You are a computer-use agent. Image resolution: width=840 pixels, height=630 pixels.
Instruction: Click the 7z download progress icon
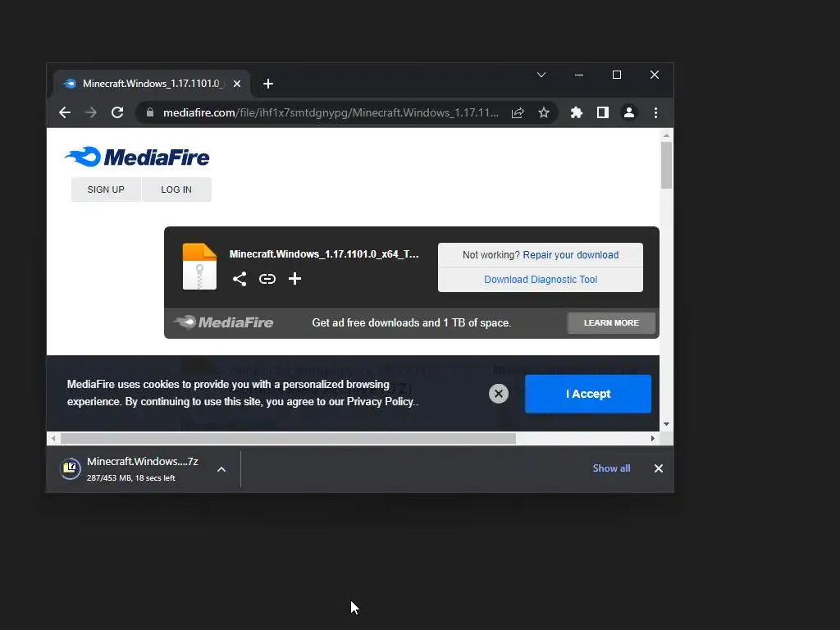click(x=70, y=468)
